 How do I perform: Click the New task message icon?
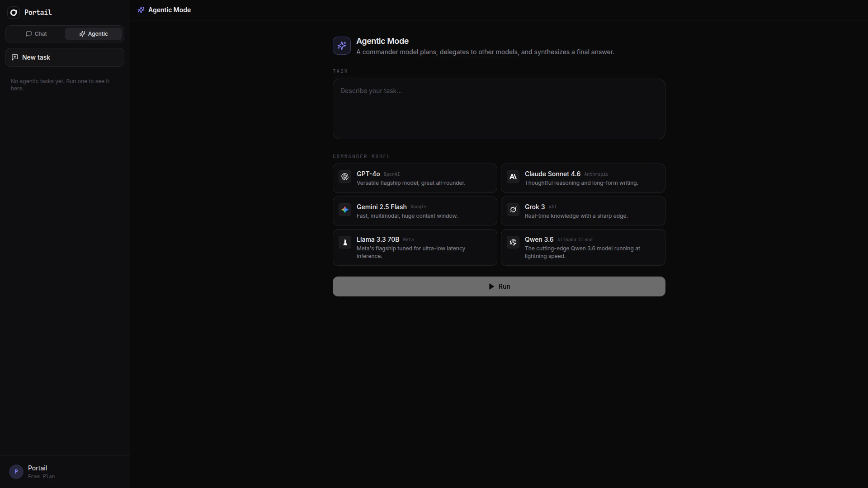click(x=15, y=57)
